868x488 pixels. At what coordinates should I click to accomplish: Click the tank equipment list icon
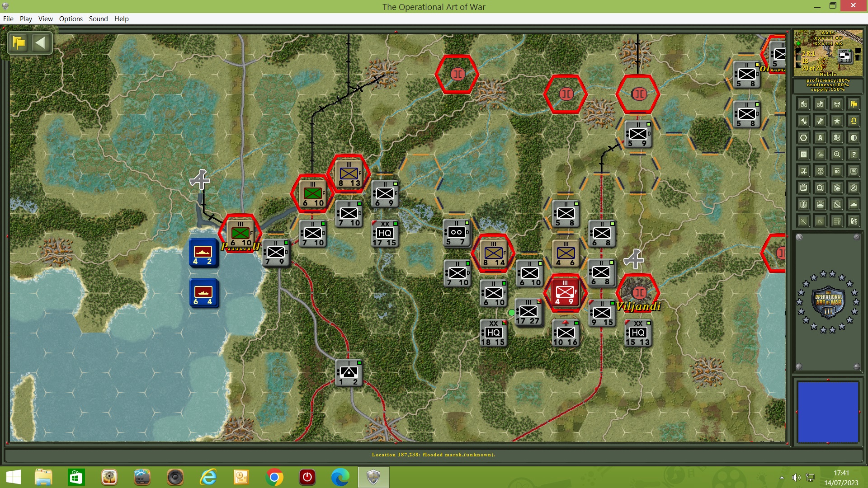coord(854,204)
